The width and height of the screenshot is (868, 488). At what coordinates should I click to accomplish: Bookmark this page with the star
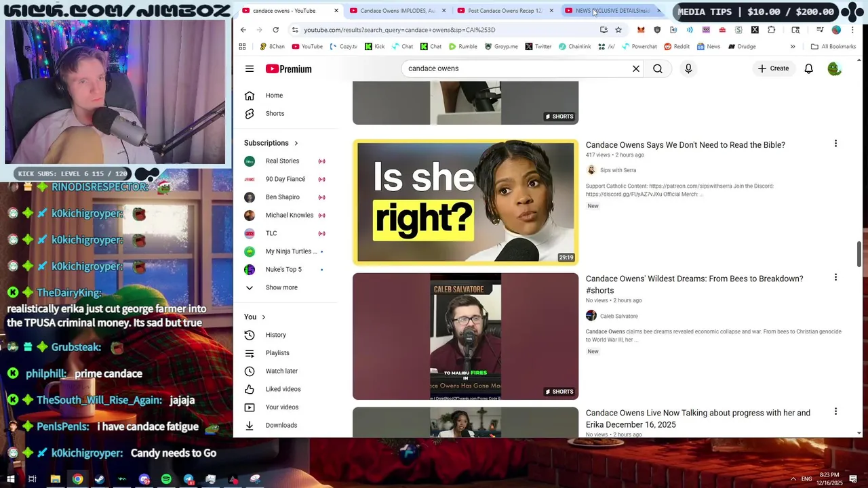click(618, 30)
